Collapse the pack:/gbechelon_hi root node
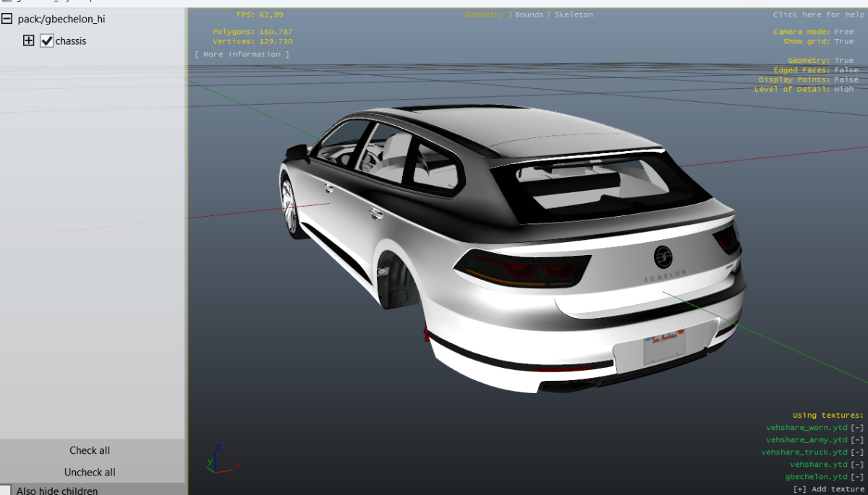 [7, 20]
